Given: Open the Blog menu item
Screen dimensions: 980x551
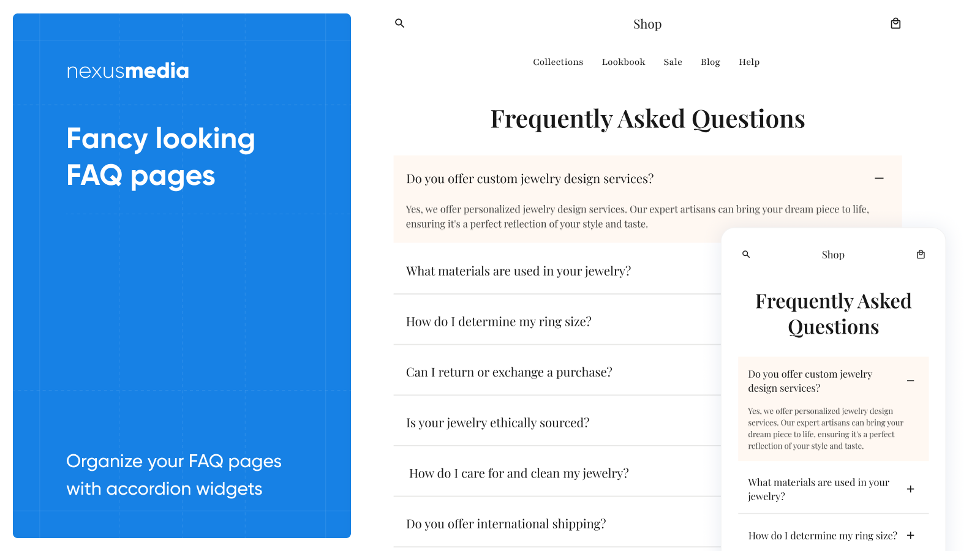Looking at the screenshot, I should (710, 62).
